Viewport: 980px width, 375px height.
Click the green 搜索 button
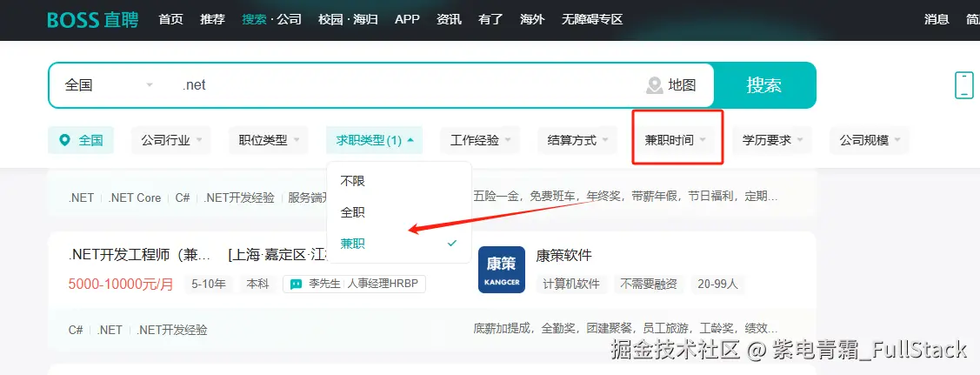pos(764,85)
